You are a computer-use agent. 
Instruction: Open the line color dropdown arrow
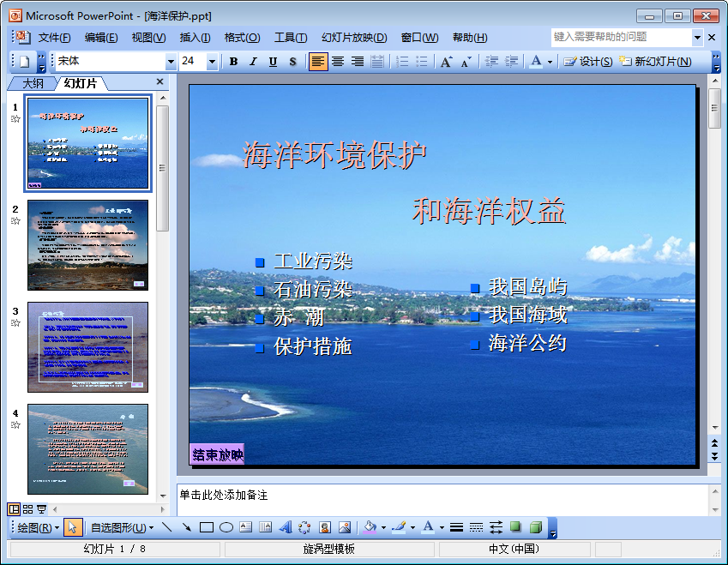tap(412, 528)
